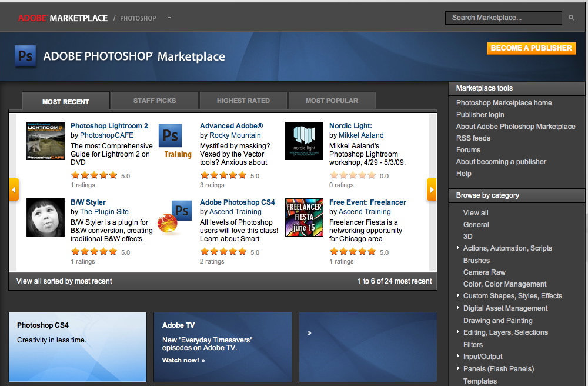Expand Panels (Flash Panels) category
This screenshot has height=386, width=588.
(458, 368)
